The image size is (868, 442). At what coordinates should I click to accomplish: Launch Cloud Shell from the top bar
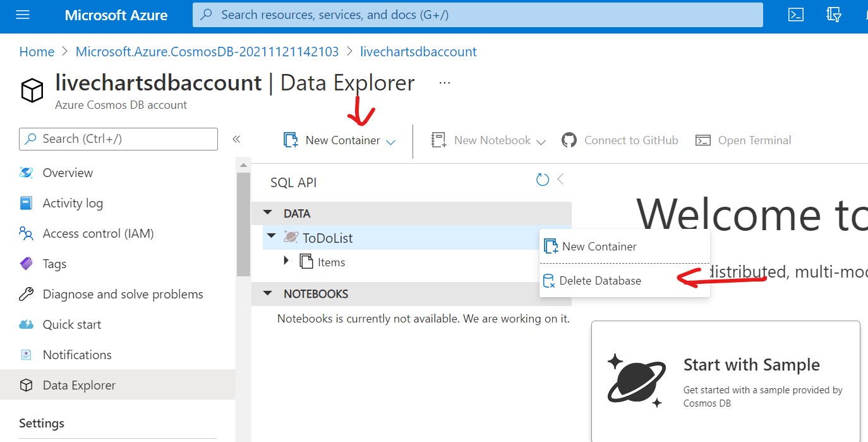tap(796, 15)
